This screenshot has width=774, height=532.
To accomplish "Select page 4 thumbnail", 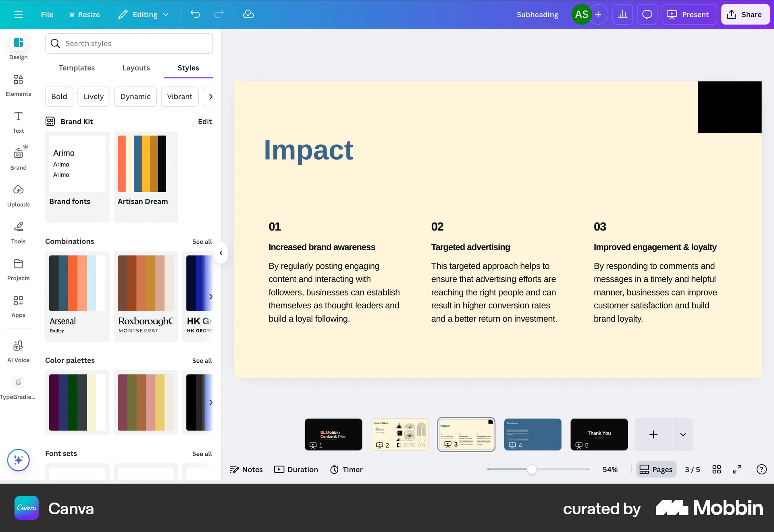I will click(x=533, y=434).
